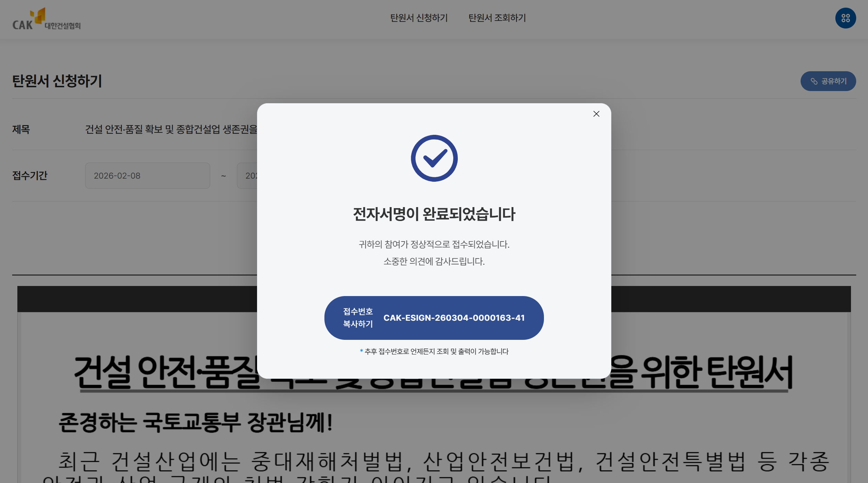Click the end date field behind the dialog

tap(247, 175)
